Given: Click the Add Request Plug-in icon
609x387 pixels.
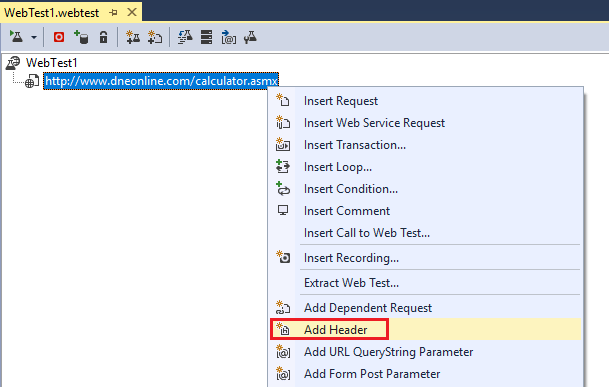Looking at the screenshot, I should pos(155,37).
